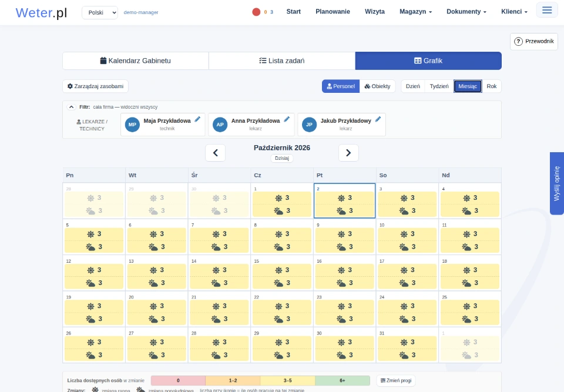
Task: Click morning shift sun icon on October 5
Action: point(90,234)
